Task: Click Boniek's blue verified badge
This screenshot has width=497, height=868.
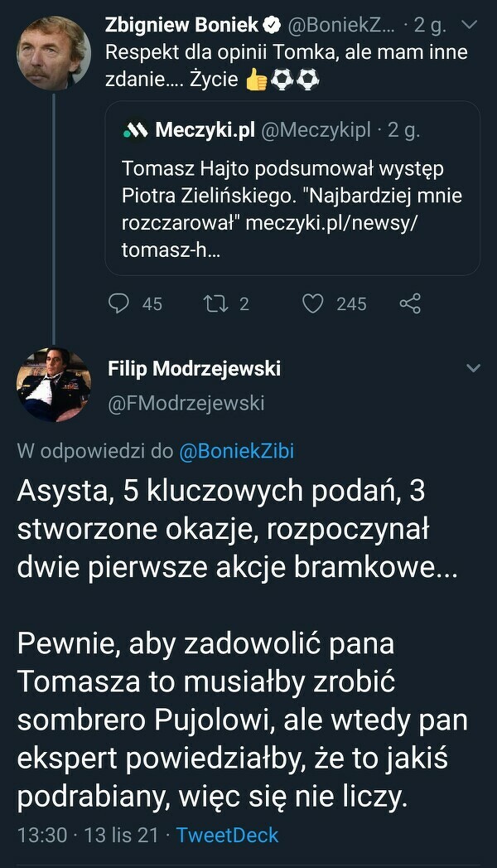Action: (273, 26)
